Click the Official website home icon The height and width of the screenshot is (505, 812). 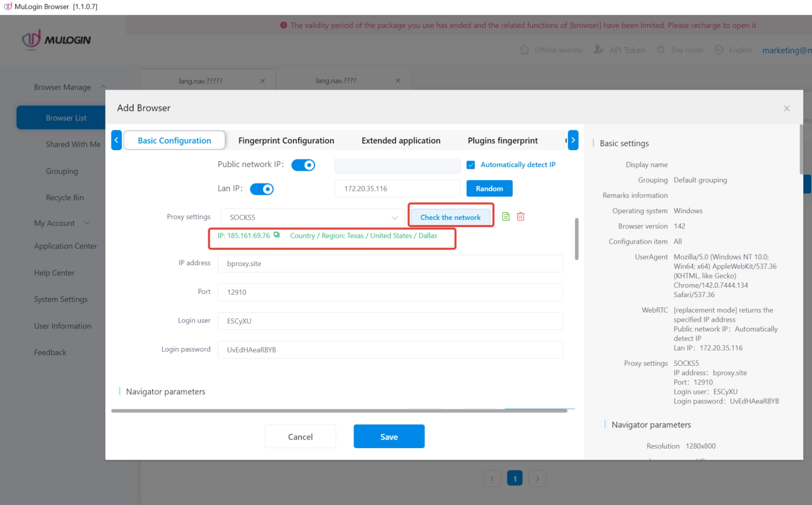[524, 50]
